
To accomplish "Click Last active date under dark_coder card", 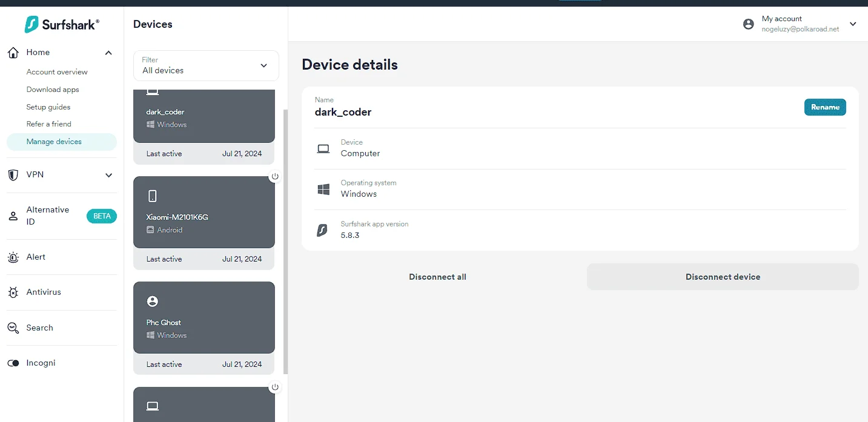I will (x=242, y=154).
